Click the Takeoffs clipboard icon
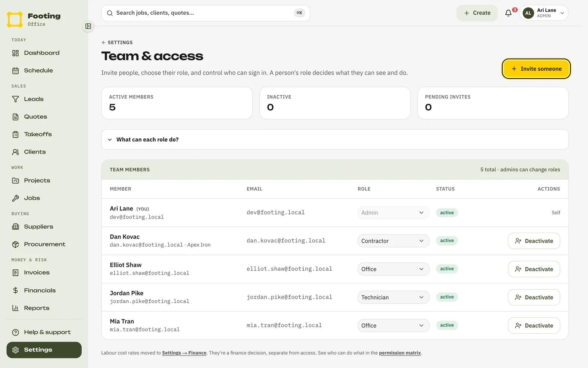The width and height of the screenshot is (588, 368). [15, 134]
